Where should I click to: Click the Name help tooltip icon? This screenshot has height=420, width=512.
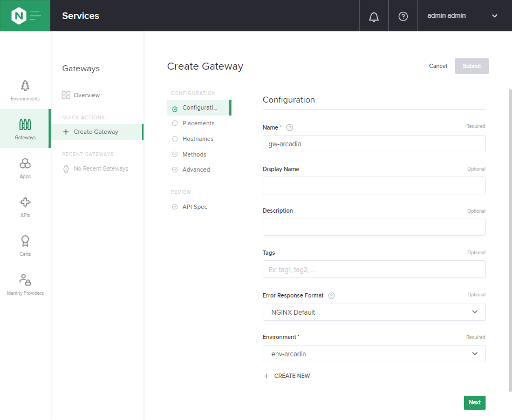289,127
